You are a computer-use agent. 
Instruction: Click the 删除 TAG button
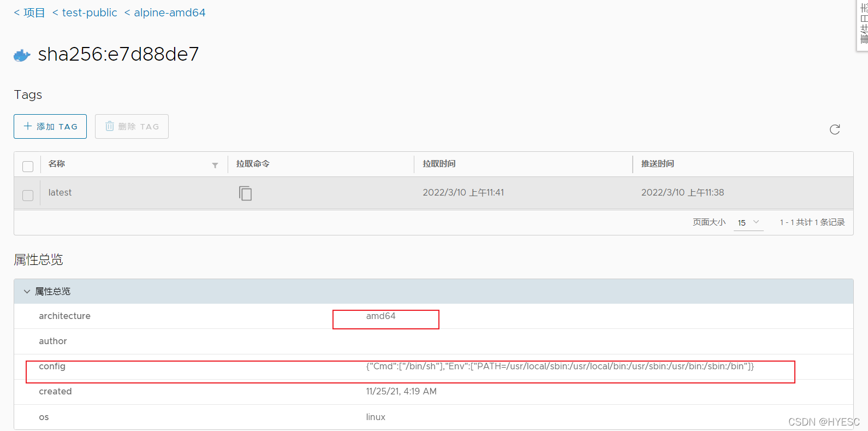click(x=132, y=126)
